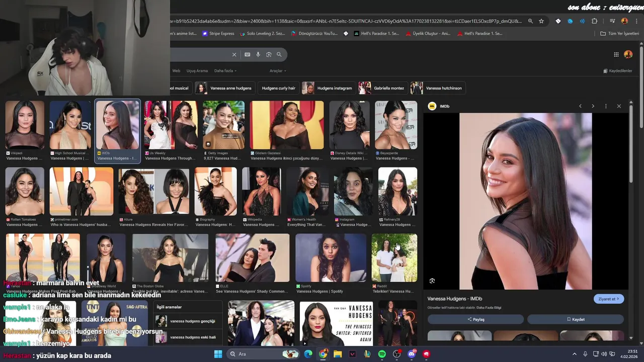Open microphone indicator in system tray

click(585, 354)
